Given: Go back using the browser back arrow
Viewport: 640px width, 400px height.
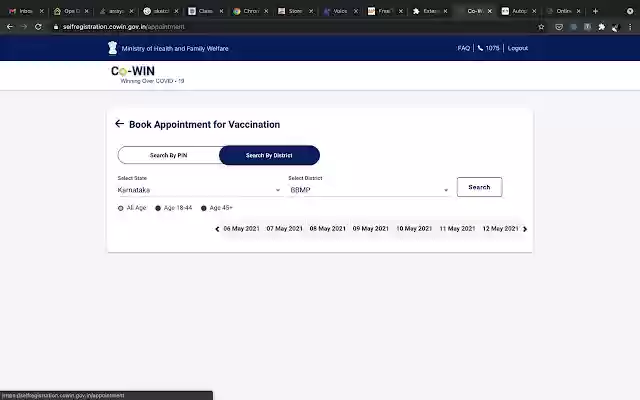Looking at the screenshot, I should 10,27.
